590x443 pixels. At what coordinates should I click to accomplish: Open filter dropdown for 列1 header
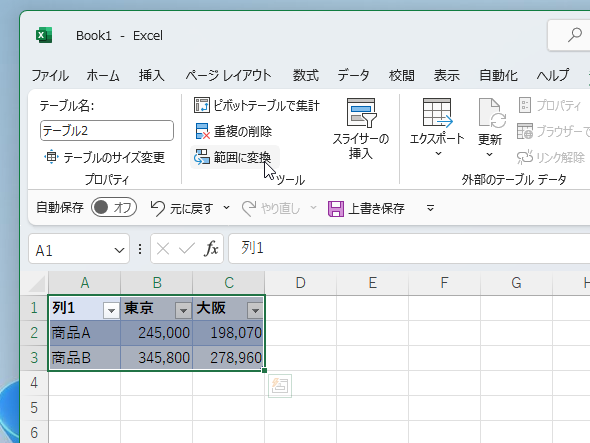click(x=111, y=311)
